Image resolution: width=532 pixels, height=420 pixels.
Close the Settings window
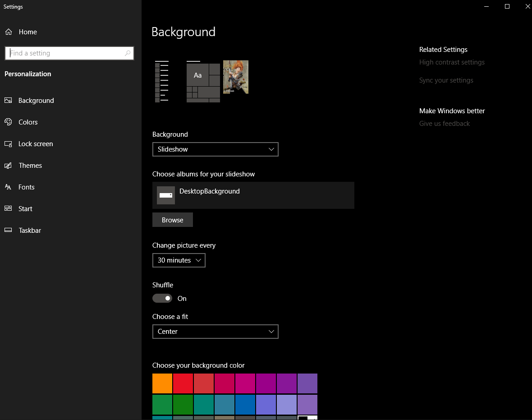[527, 6]
